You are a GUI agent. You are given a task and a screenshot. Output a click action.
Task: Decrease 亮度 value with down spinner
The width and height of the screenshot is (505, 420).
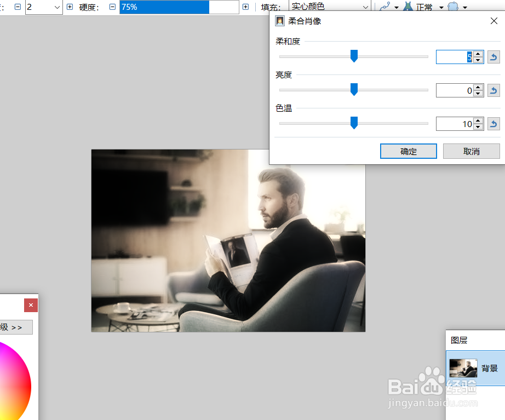pos(478,94)
